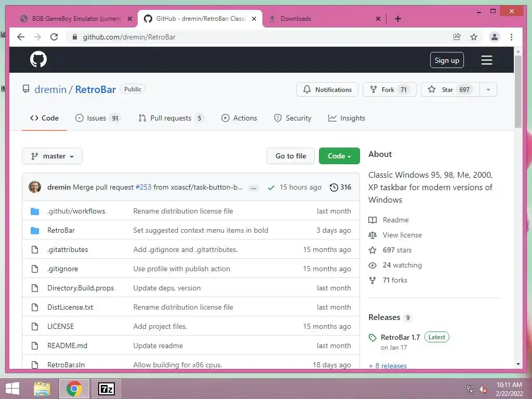Click dremin's avatar in latest commit

pyautogui.click(x=35, y=187)
